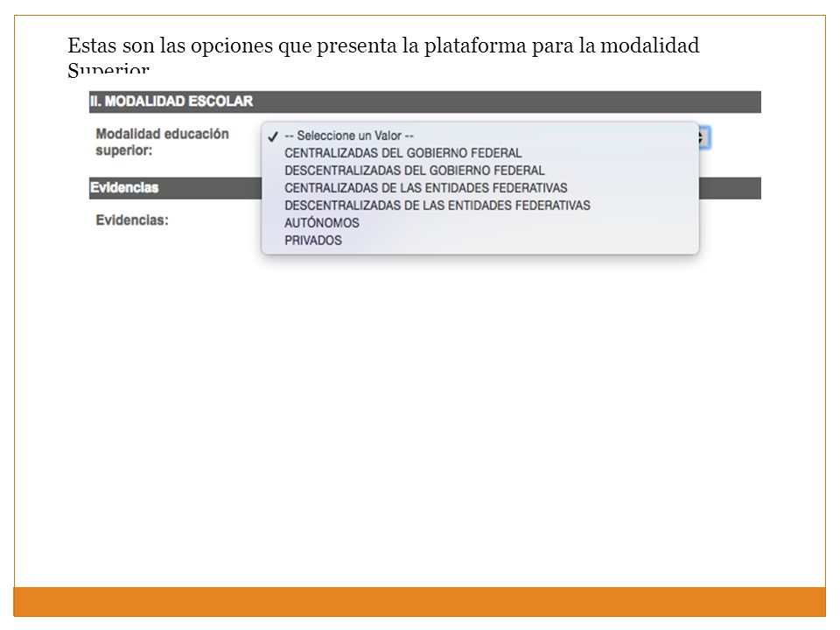Click the dropdown arrow of Modalidad educación superior
This screenshot has height=630, width=840.
coord(703,138)
